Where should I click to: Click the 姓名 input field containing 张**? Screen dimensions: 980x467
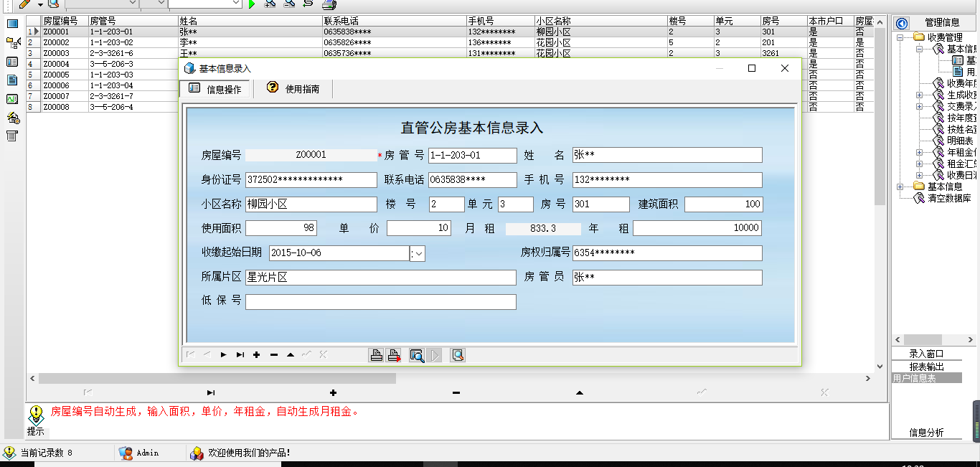tap(667, 155)
